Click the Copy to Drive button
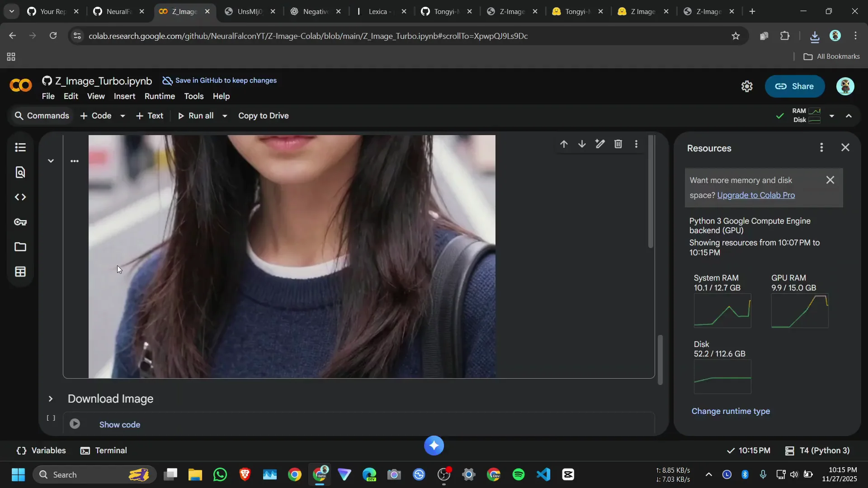 pyautogui.click(x=263, y=116)
